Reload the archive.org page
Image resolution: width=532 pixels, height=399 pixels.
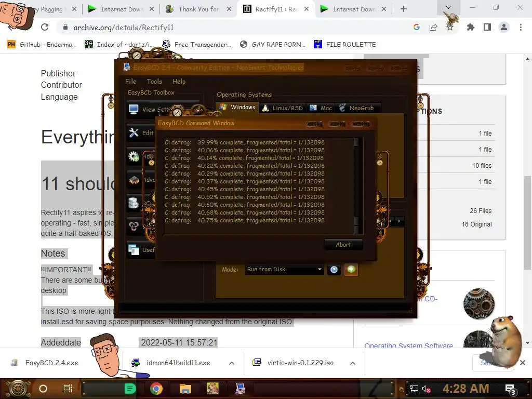point(45,28)
